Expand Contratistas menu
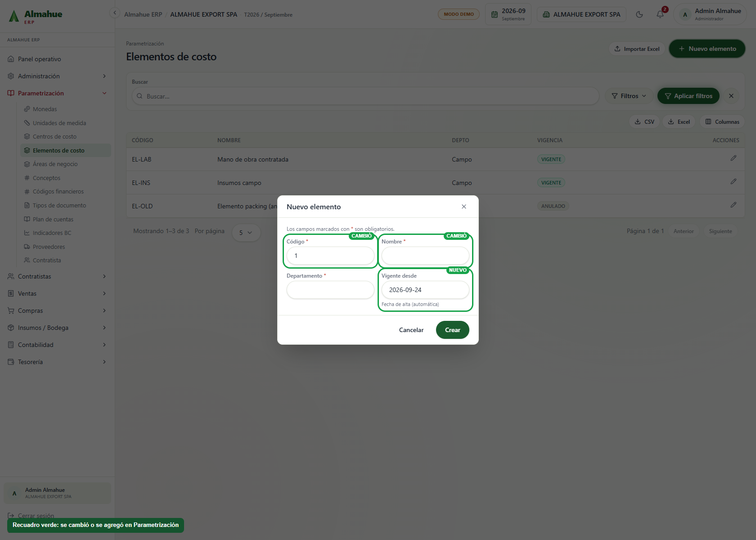This screenshot has height=540, width=756. pos(57,276)
